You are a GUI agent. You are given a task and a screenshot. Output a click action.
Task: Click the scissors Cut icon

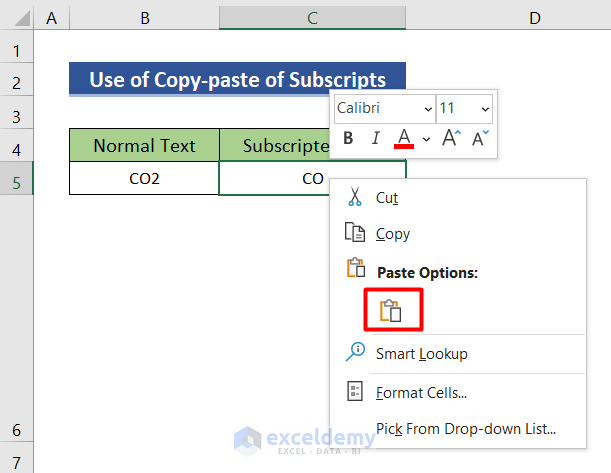354,197
